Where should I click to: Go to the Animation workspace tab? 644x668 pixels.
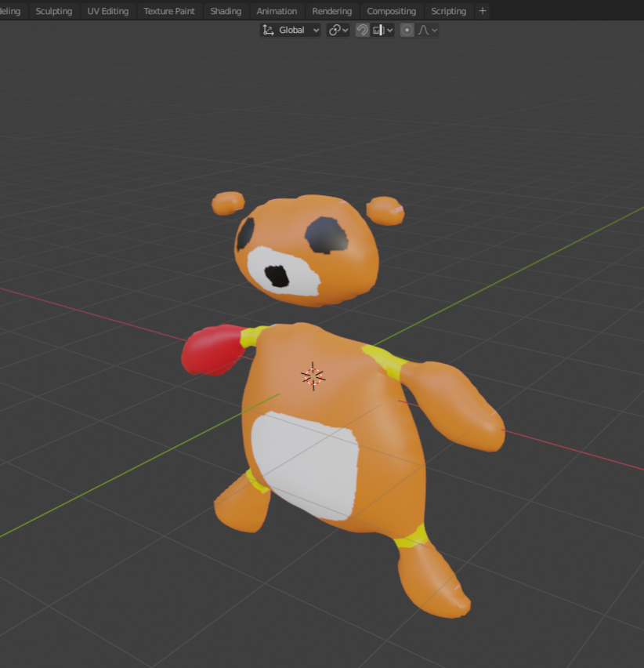coord(277,11)
